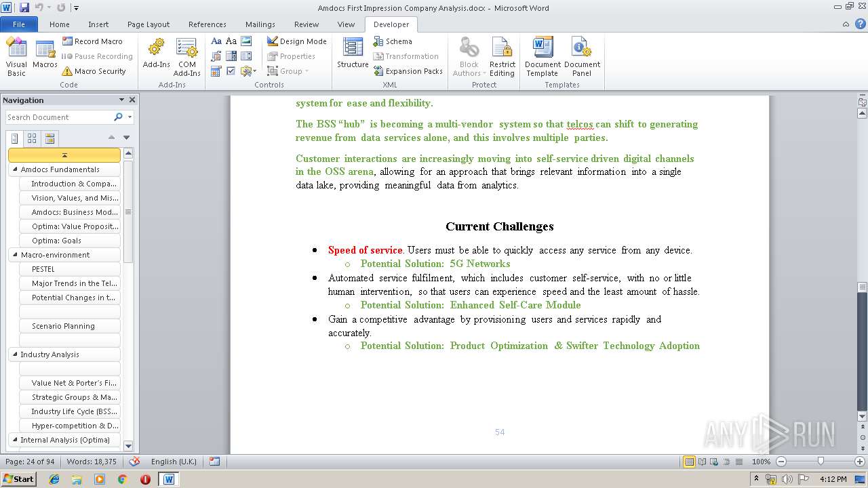The height and width of the screenshot is (488, 868).
Task: Click Restrict Editing
Action: coord(502,57)
